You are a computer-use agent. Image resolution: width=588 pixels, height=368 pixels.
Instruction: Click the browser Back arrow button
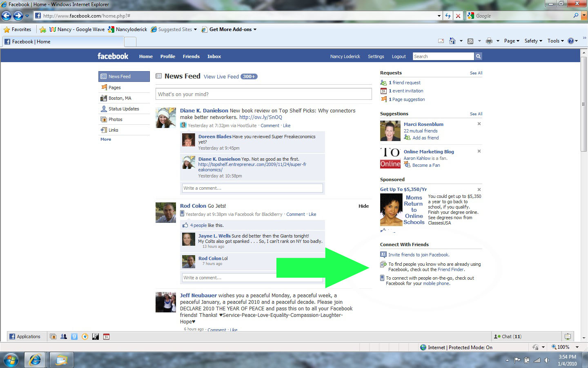click(7, 16)
